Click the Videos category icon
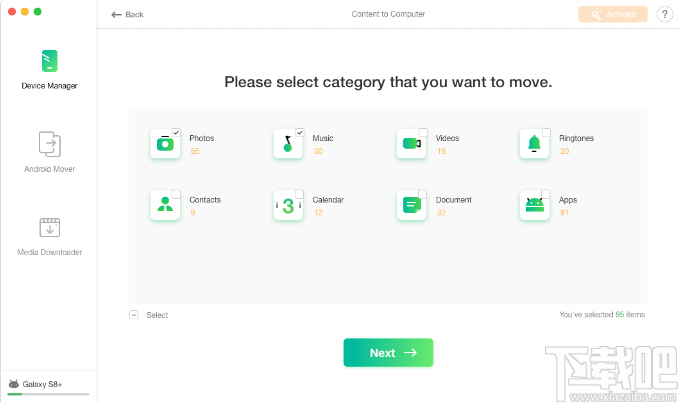The image size is (680, 402). (x=411, y=144)
